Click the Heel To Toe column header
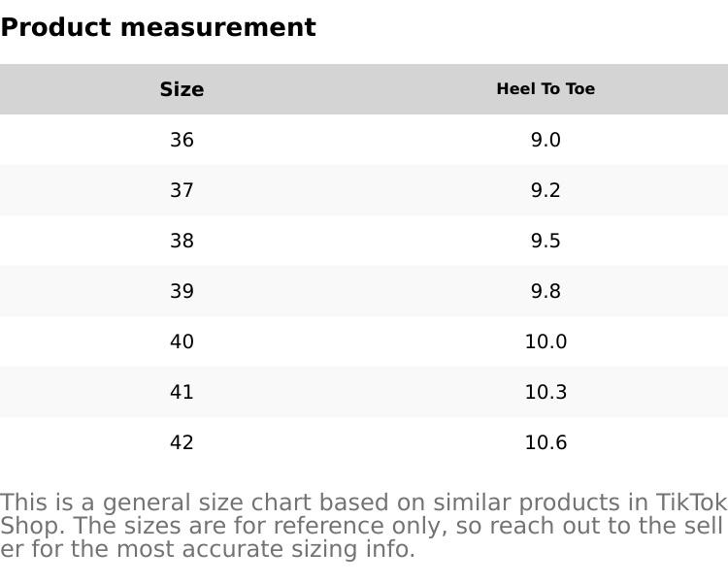Image resolution: width=728 pixels, height=584 pixels. pyautogui.click(x=546, y=89)
